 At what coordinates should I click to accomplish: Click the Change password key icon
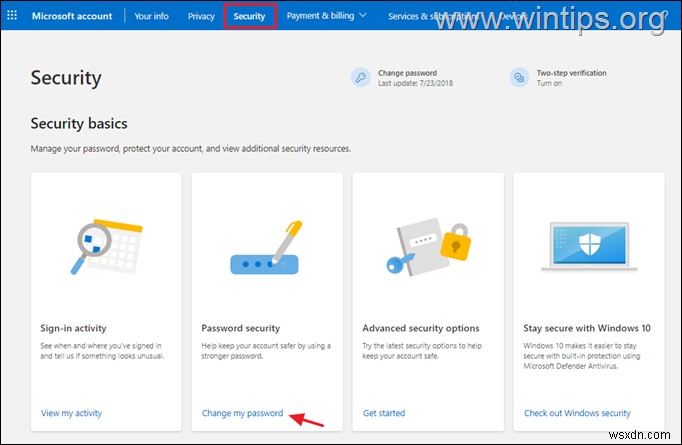point(359,78)
